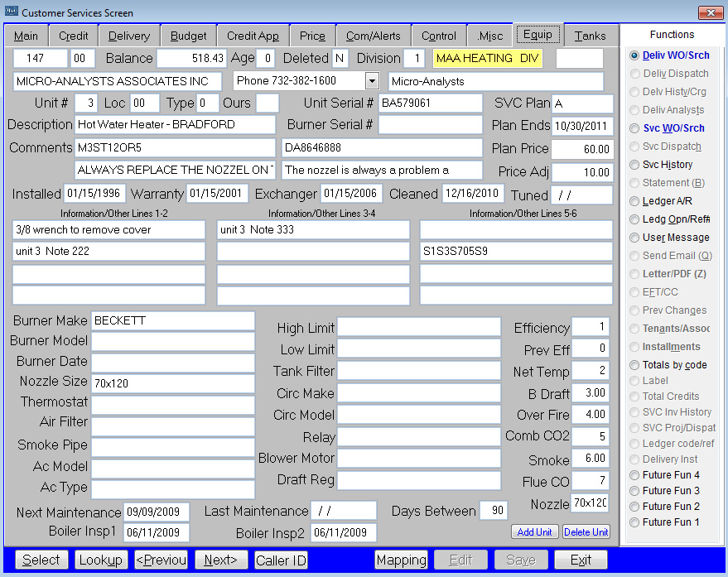Select the Deliv WO/Srch radio button
728x577 pixels.
point(634,55)
